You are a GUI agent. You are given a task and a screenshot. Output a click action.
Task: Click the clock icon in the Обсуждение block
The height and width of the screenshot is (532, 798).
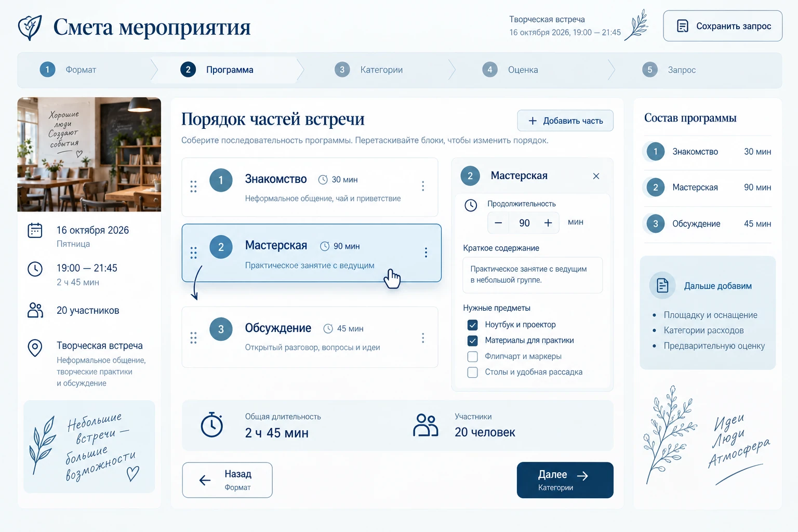[328, 329]
